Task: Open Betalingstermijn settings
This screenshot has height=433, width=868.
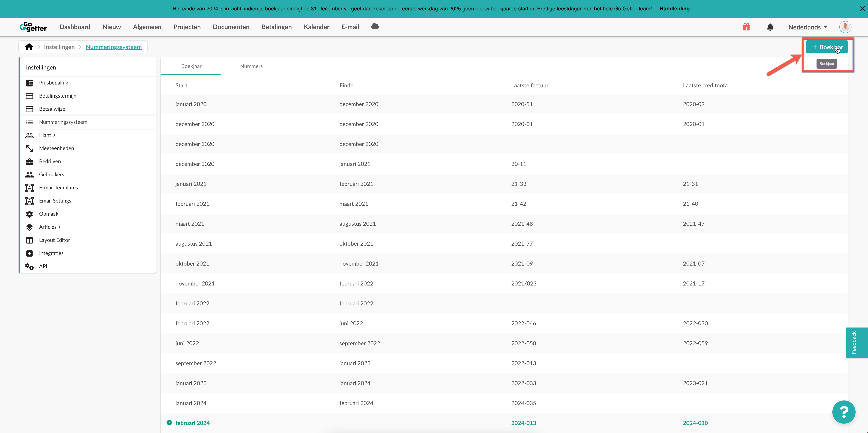Action: click(x=58, y=96)
